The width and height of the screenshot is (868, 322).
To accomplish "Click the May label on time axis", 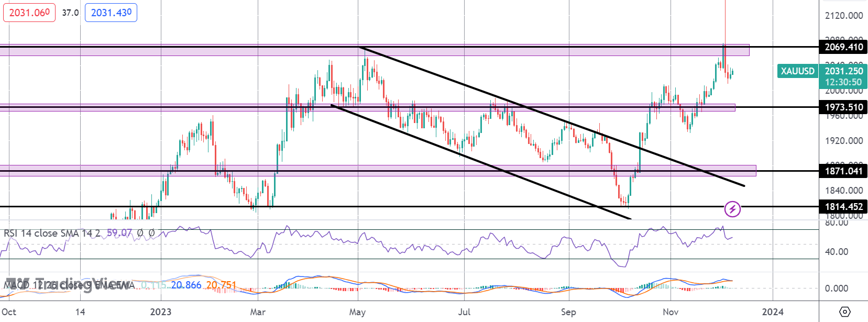I will click(357, 312).
